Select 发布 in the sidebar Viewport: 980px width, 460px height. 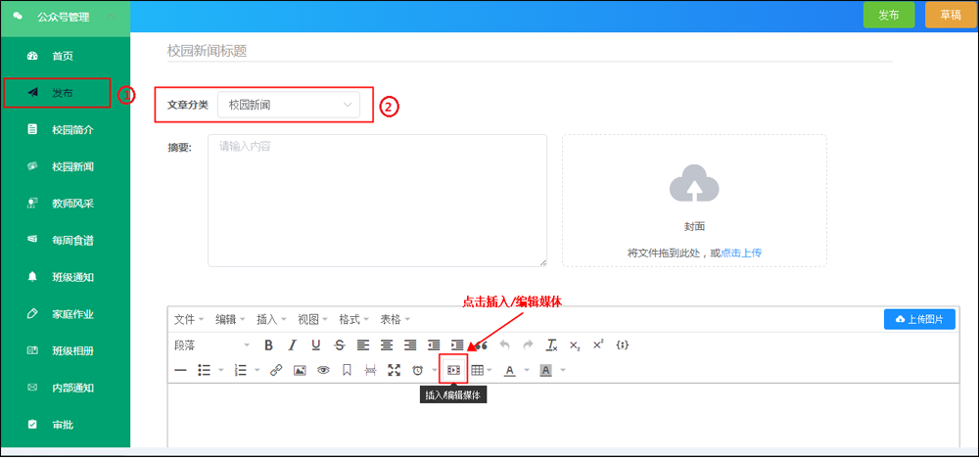[65, 93]
